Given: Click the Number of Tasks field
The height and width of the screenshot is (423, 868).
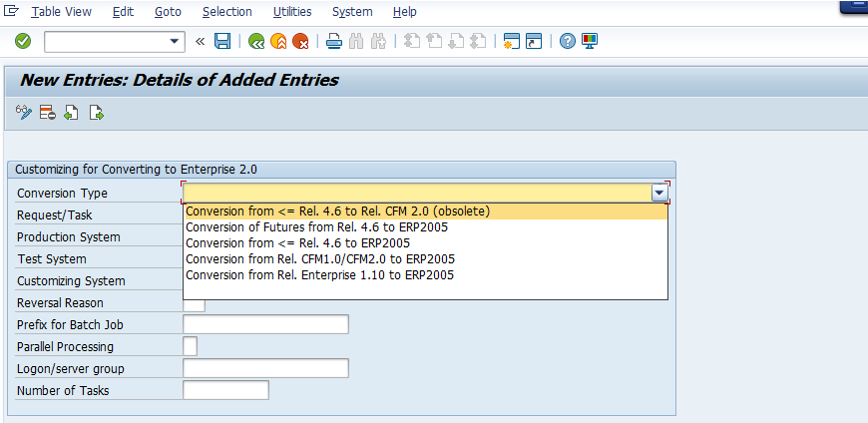Looking at the screenshot, I should point(225,390).
